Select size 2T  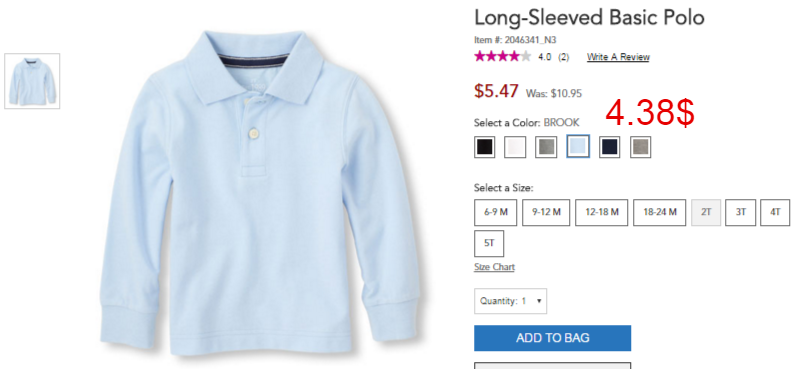point(706,212)
